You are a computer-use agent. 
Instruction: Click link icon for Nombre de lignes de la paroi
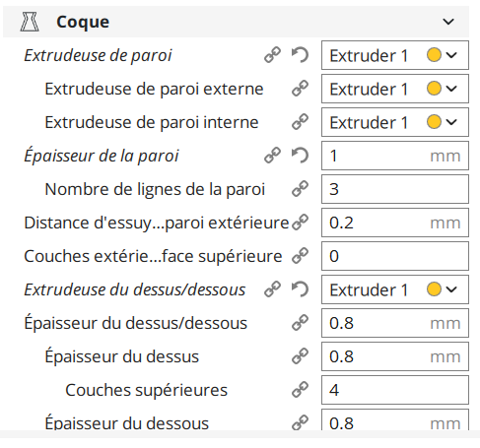click(300, 189)
